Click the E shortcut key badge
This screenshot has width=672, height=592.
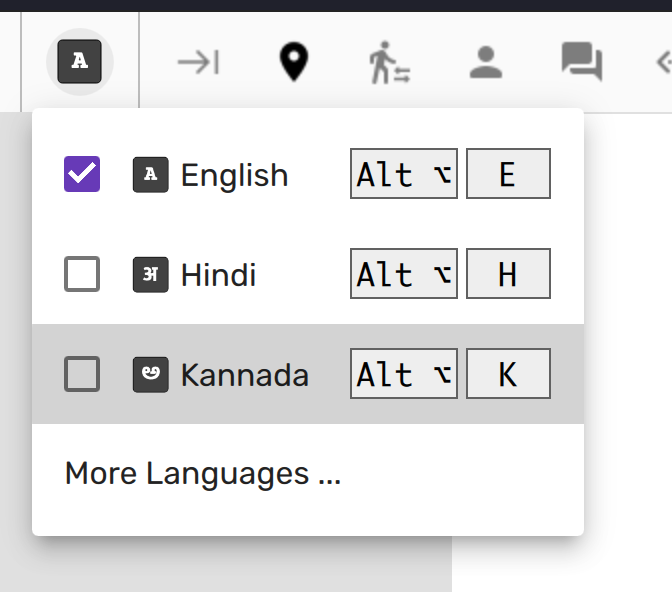(x=508, y=175)
